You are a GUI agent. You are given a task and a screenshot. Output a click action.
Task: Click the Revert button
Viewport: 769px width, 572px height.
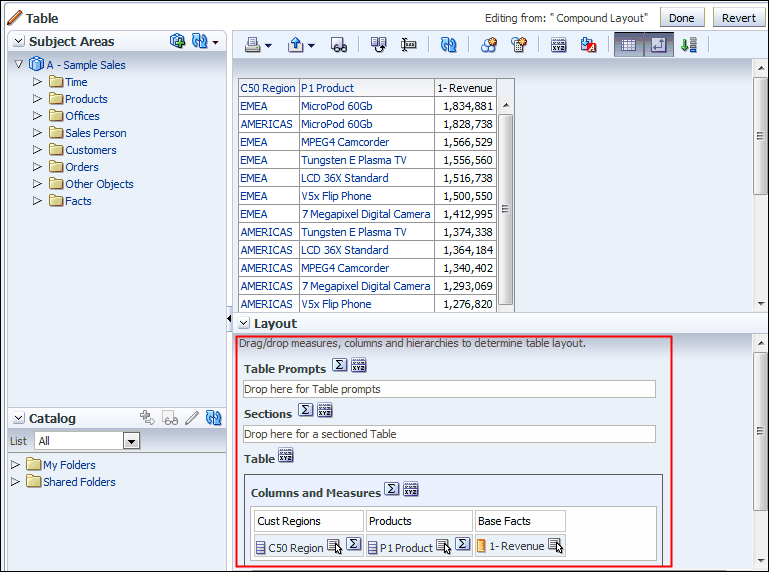coord(739,18)
